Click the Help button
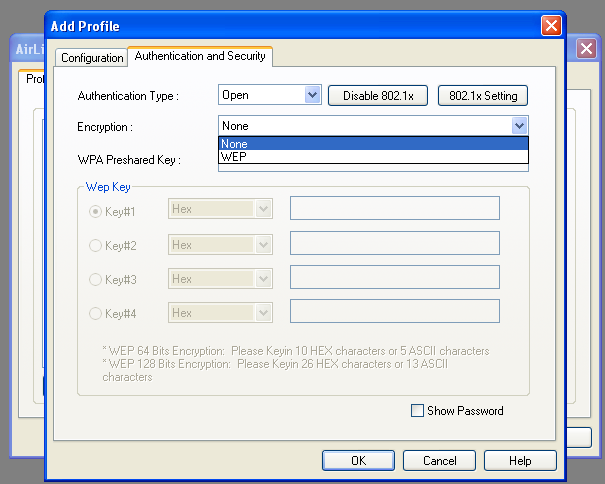 click(x=520, y=461)
